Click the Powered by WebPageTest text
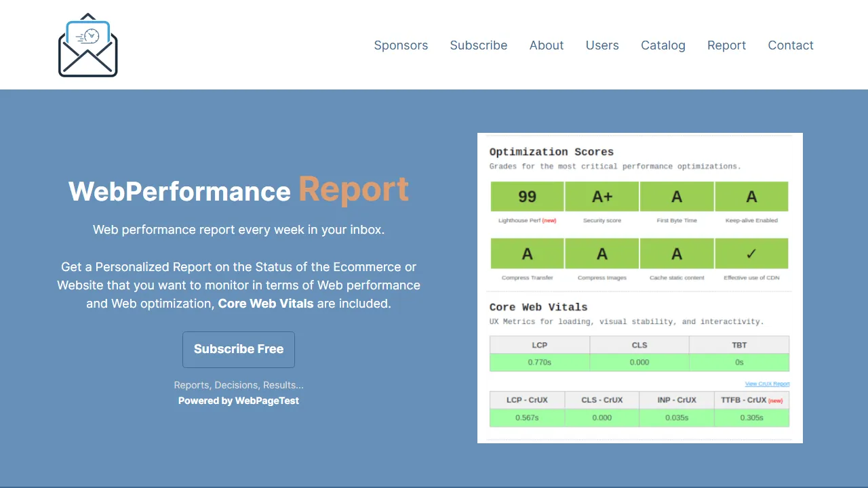The image size is (868, 488). tap(239, 401)
